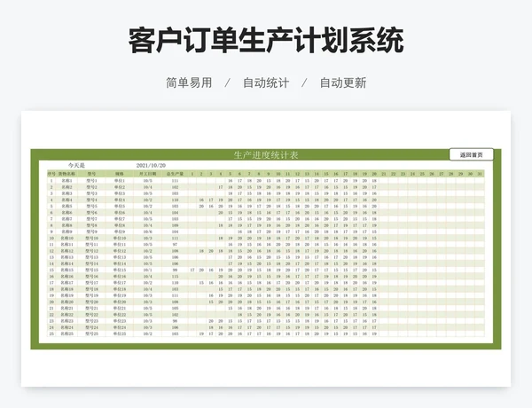Click the 型号 column header
532x408 pixels.
(x=91, y=174)
